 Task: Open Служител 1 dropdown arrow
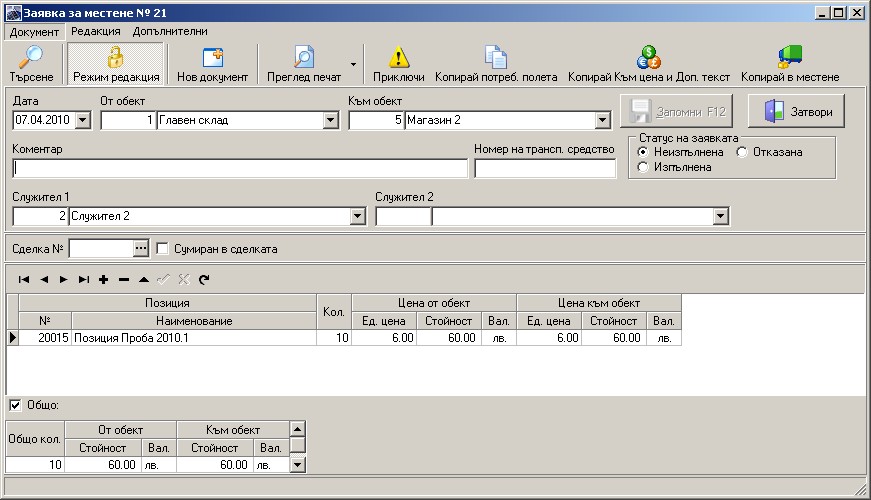tap(358, 216)
